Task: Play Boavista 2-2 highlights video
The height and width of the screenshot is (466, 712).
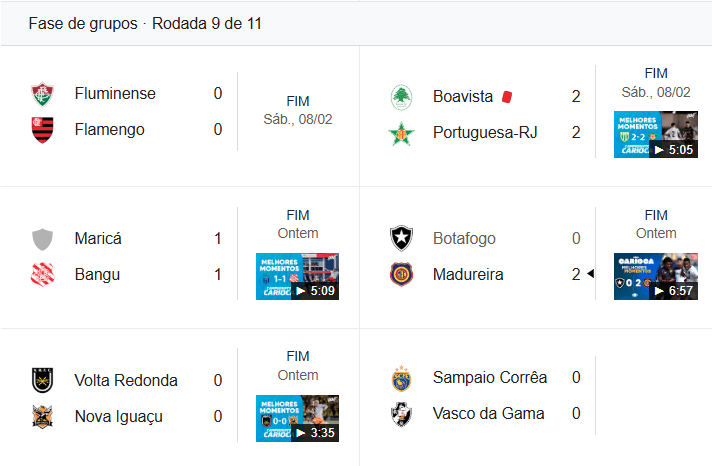Action: click(x=656, y=134)
